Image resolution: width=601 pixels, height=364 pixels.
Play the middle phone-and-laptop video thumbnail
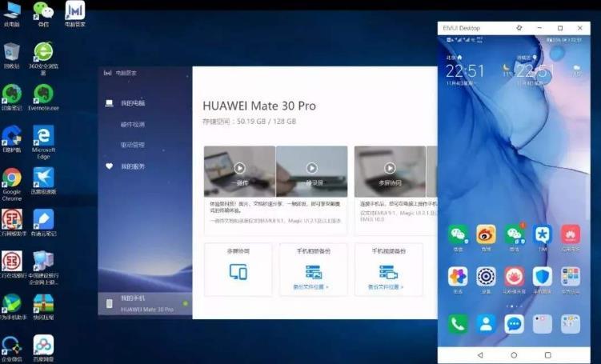pos(311,168)
